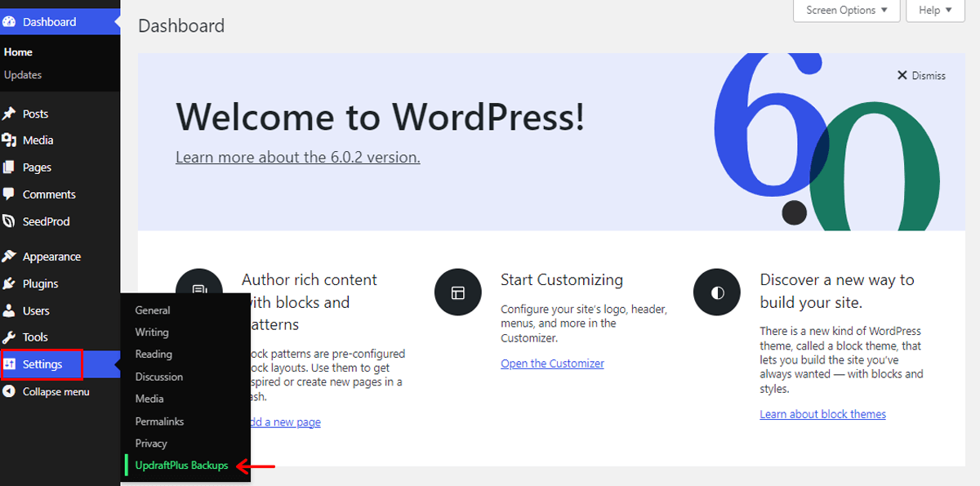Click the Posts pushpin icon
The width and height of the screenshot is (980, 486).
pyautogui.click(x=9, y=114)
